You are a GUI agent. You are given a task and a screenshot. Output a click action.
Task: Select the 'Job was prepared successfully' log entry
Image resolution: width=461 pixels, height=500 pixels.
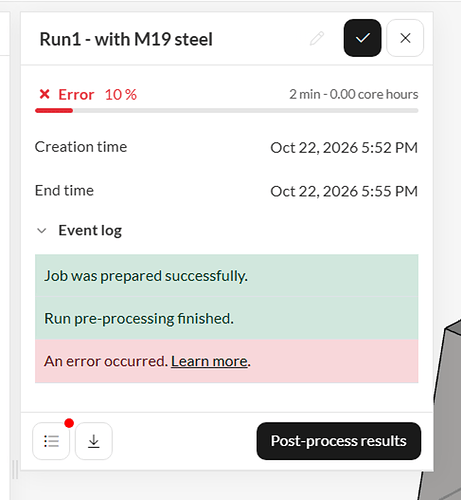pos(227,276)
